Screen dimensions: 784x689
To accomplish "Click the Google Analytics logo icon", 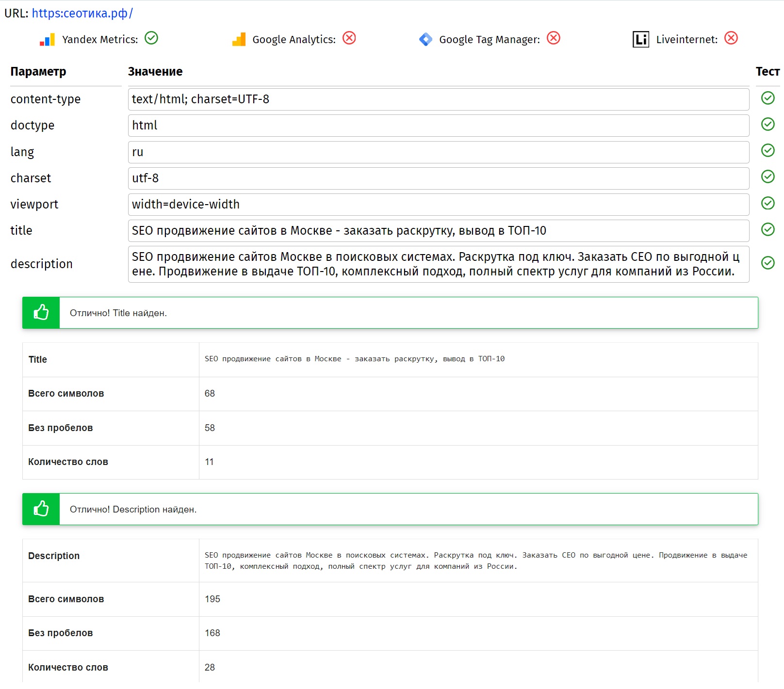I will tap(239, 39).
